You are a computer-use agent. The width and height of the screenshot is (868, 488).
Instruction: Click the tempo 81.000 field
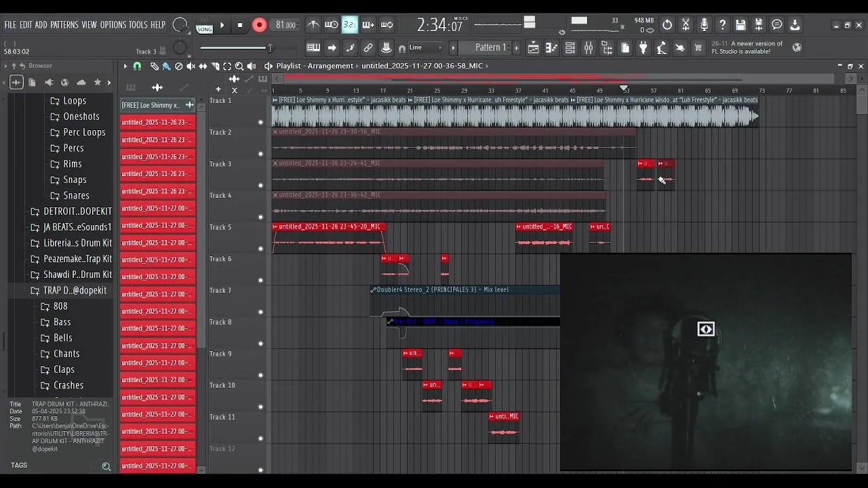pyautogui.click(x=285, y=25)
